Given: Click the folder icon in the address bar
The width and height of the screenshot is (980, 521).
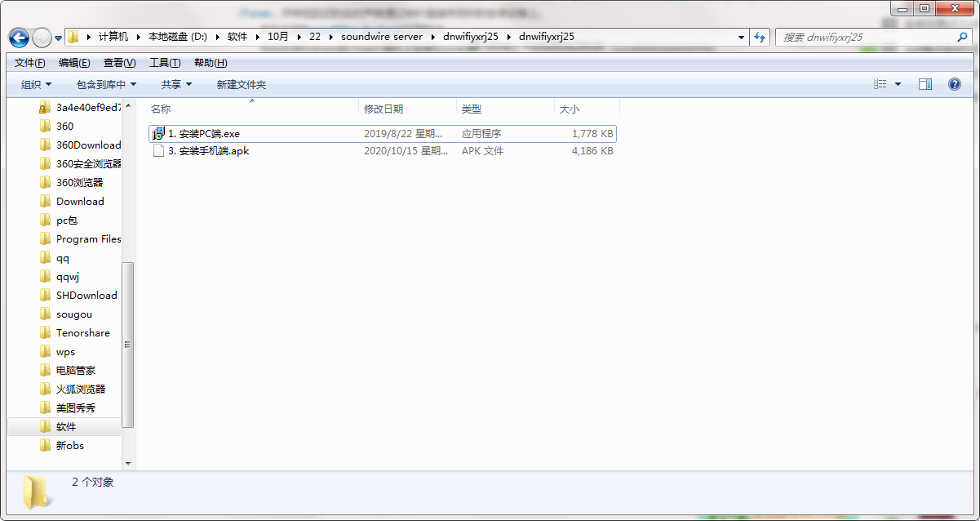Looking at the screenshot, I should click(x=72, y=37).
